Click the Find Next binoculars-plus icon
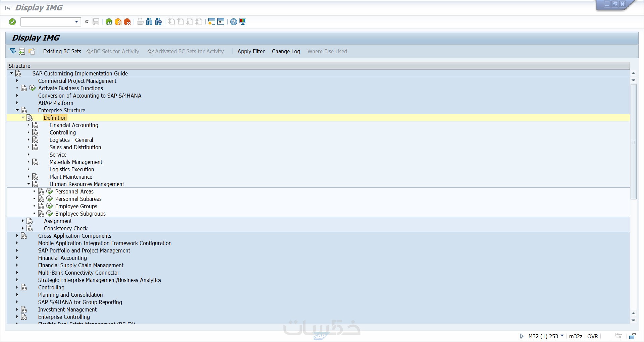 (158, 22)
